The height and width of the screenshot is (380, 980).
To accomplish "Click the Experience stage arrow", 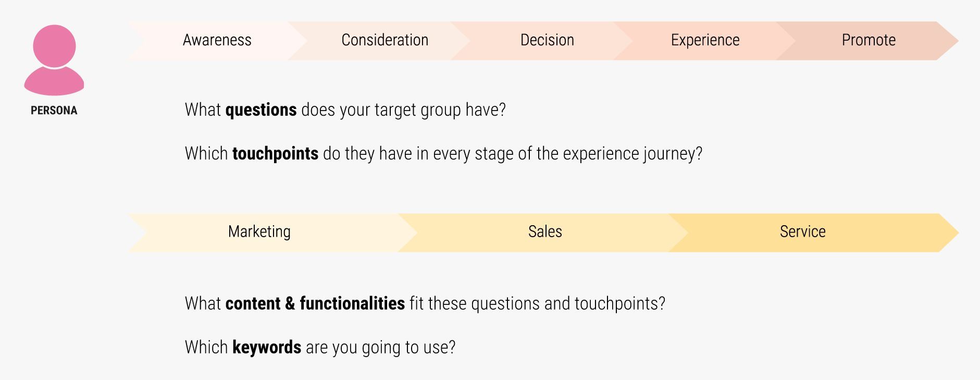I will tap(705, 41).
